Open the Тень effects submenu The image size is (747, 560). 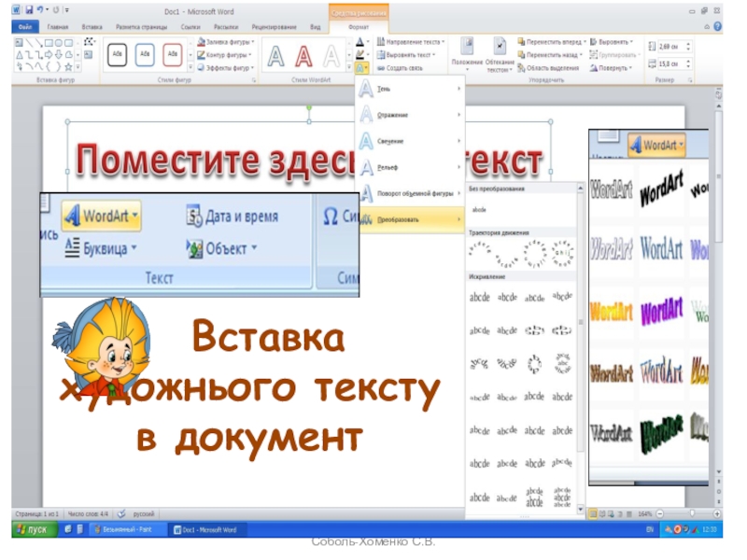tap(410, 89)
